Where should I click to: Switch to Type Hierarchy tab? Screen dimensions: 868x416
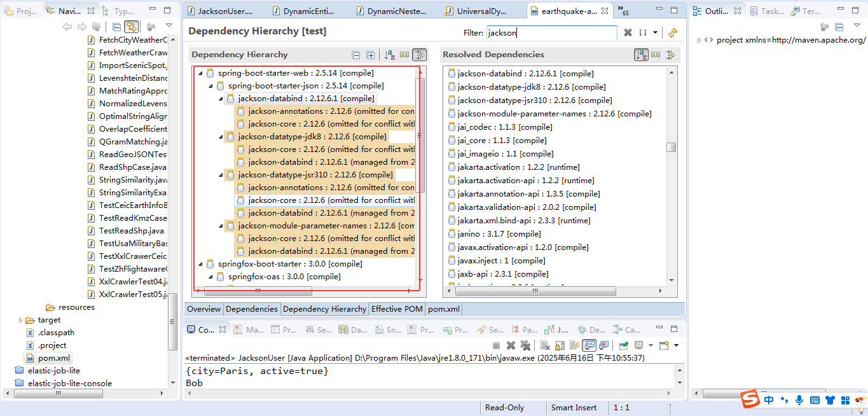pos(118,11)
